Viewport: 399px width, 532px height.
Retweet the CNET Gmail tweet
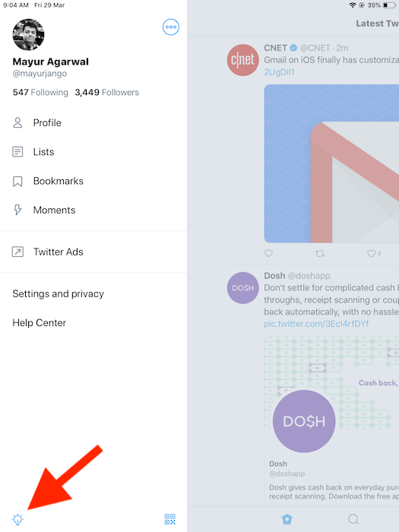(x=320, y=253)
